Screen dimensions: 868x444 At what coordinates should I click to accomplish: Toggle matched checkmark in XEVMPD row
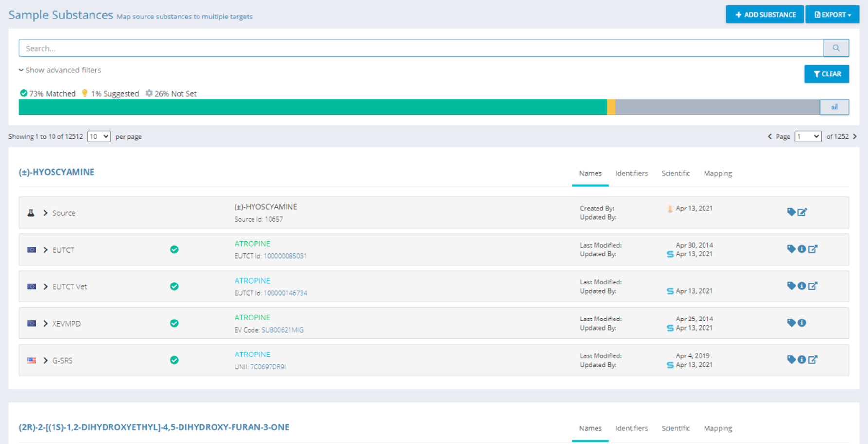point(174,323)
